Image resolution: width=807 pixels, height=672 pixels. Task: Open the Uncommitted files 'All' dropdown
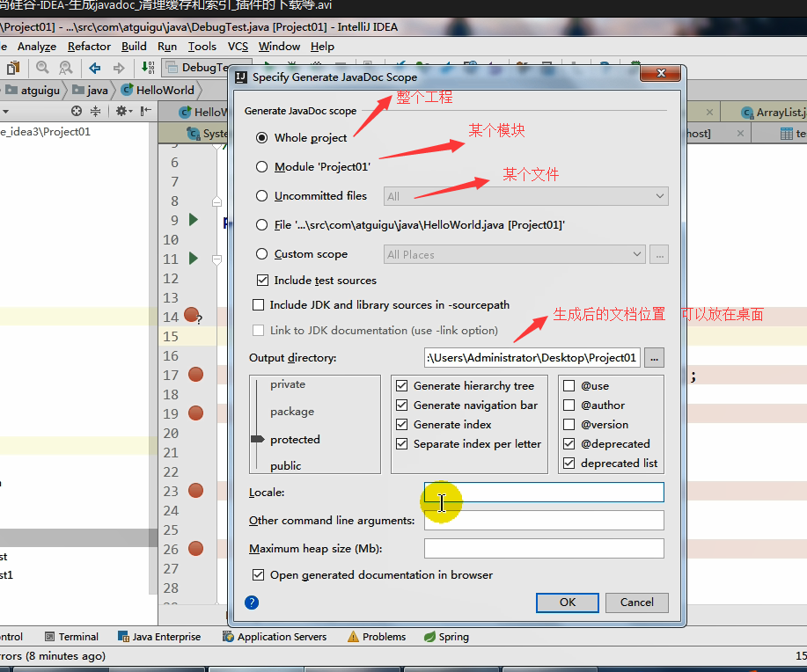coord(526,196)
